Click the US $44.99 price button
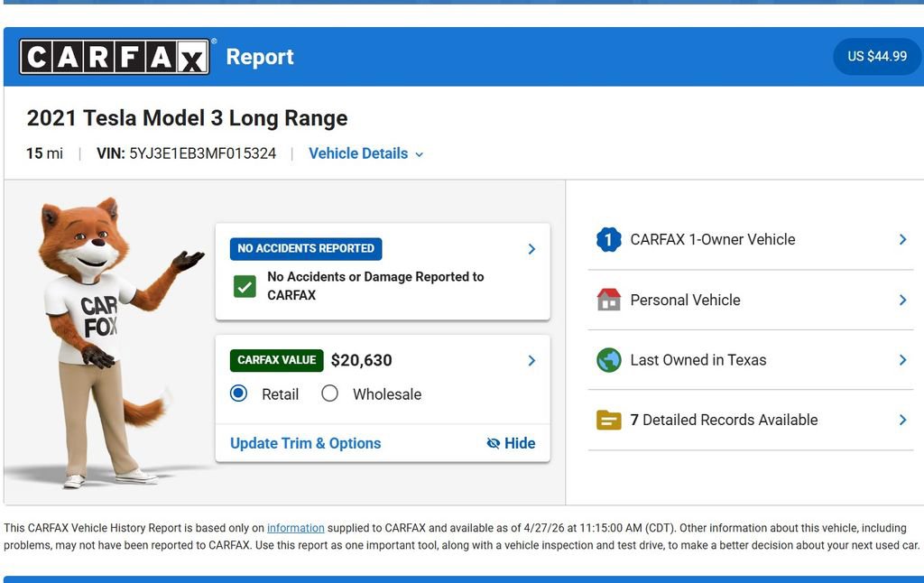The image size is (924, 583). pyautogui.click(x=877, y=56)
